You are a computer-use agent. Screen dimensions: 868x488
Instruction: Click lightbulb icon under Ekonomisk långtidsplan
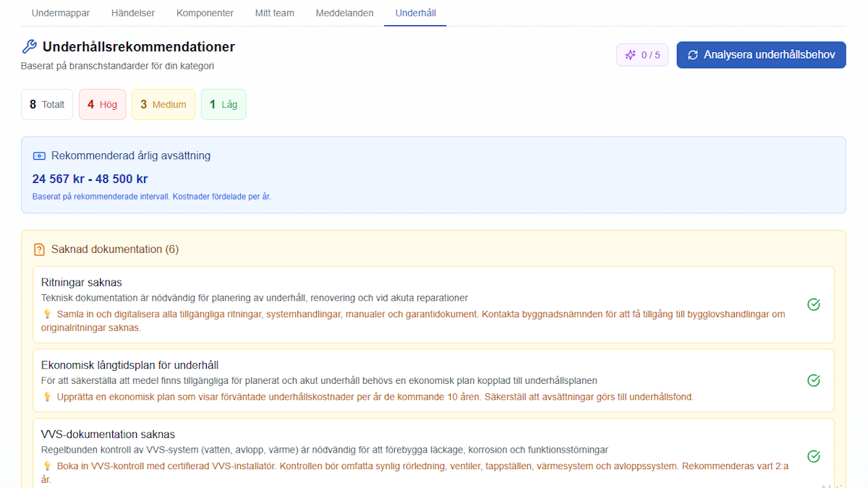[48, 397]
